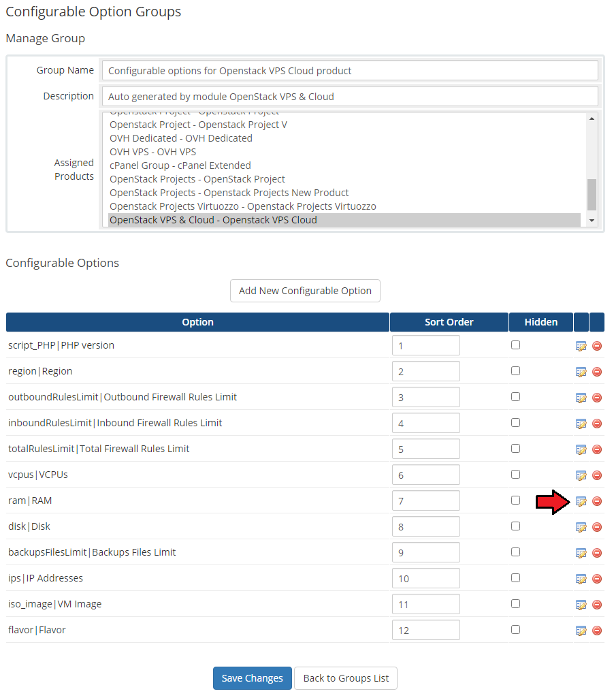Delete the inboundRulesLimit option
This screenshot has width=614, height=700.
(x=596, y=424)
